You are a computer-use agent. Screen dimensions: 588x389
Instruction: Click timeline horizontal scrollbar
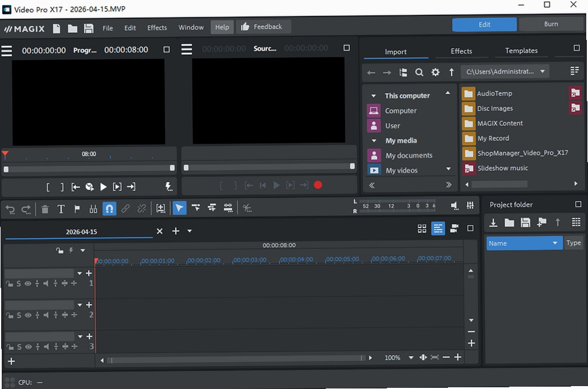click(x=235, y=359)
